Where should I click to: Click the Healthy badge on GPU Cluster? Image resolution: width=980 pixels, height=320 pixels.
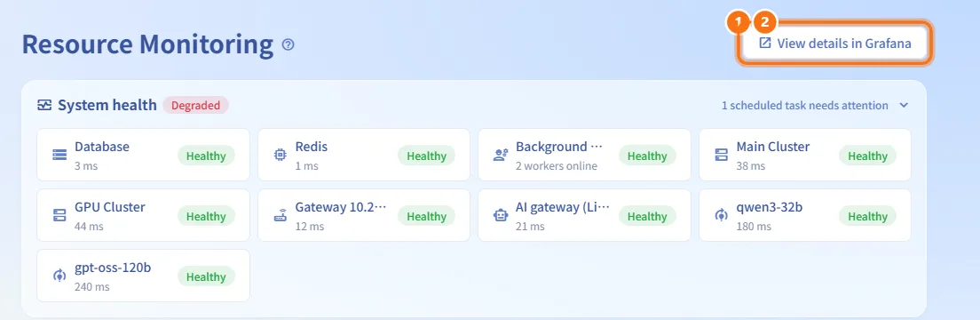[x=206, y=216]
